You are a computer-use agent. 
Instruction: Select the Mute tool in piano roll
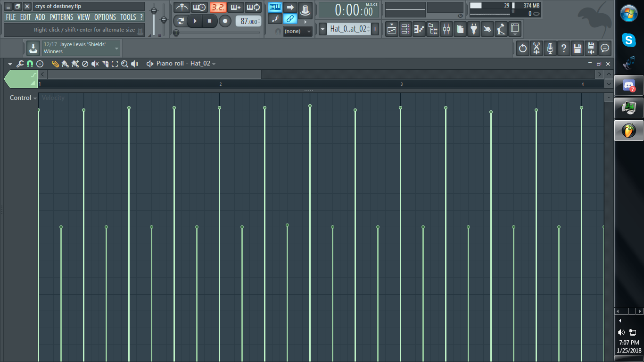point(95,64)
